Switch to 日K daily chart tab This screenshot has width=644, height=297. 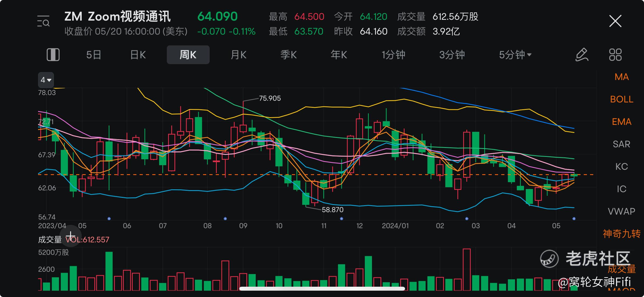[138, 55]
